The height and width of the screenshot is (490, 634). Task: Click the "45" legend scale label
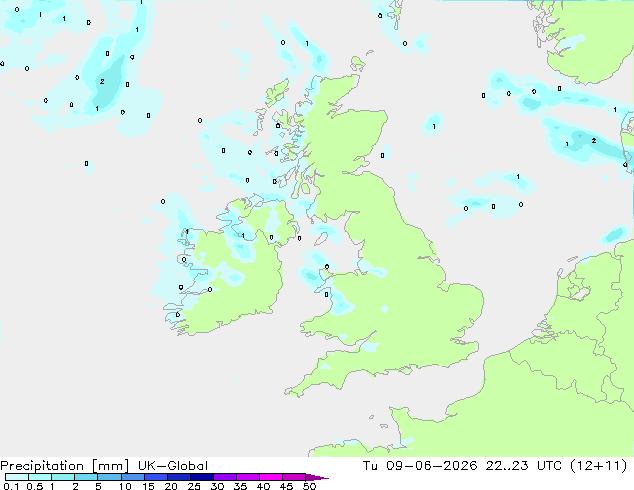click(286, 486)
